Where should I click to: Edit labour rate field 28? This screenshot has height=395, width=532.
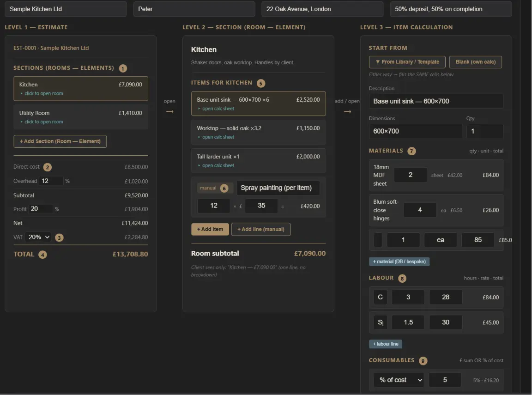click(x=446, y=297)
